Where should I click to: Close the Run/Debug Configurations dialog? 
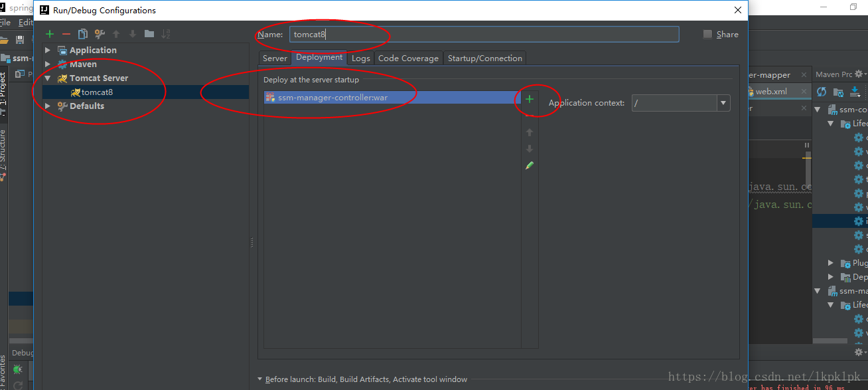[x=737, y=10]
